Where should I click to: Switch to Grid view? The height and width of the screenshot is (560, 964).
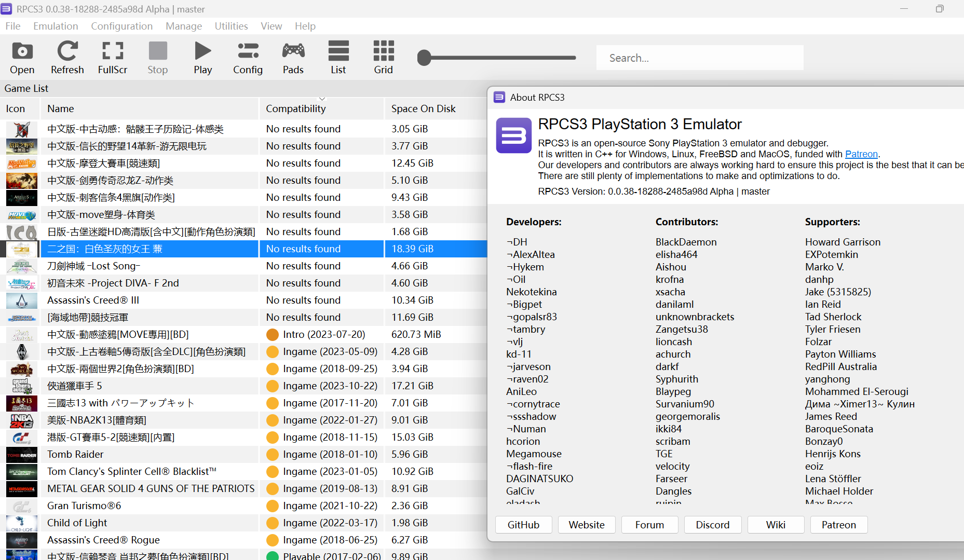pyautogui.click(x=383, y=58)
